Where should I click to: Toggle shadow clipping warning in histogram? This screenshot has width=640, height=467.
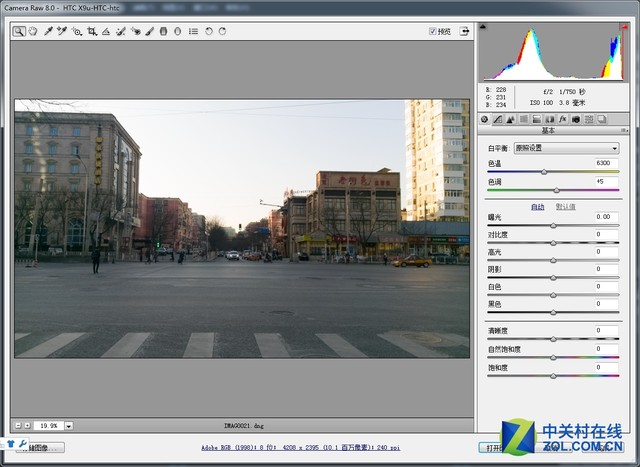point(484,28)
